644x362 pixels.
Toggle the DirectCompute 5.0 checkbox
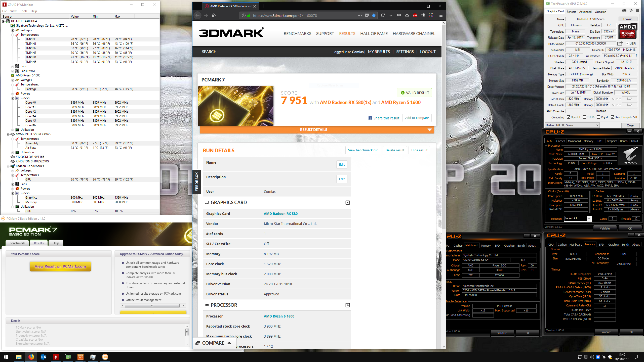tap(612, 117)
